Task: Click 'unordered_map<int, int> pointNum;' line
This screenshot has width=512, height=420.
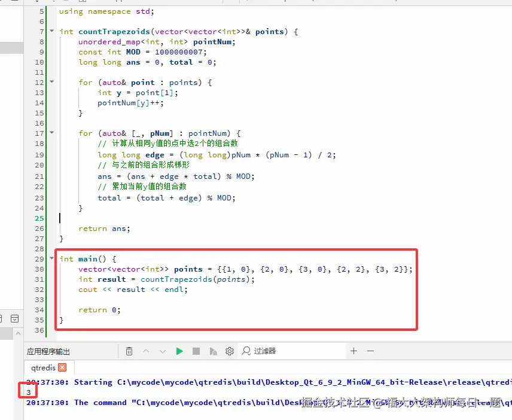Action: click(x=157, y=42)
